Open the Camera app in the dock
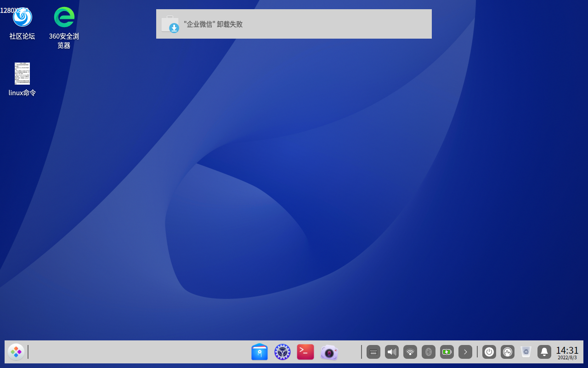Image resolution: width=588 pixels, height=368 pixels. [329, 352]
